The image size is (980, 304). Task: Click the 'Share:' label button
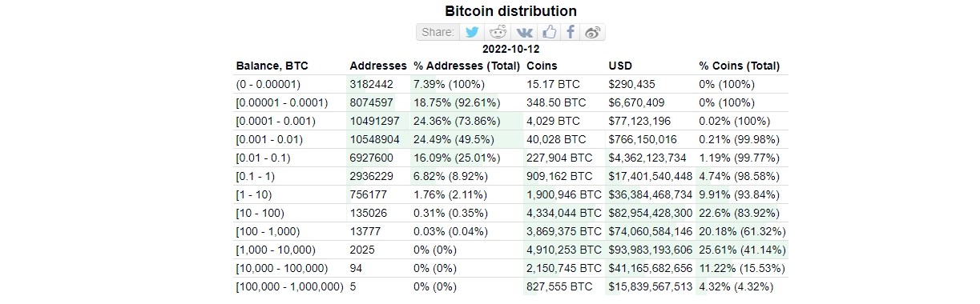point(438,32)
